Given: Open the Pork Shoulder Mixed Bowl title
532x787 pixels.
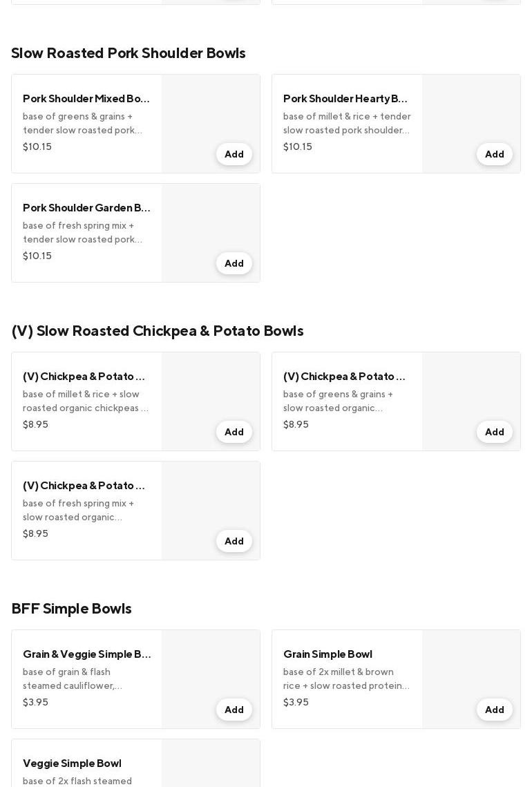Looking at the screenshot, I should (x=86, y=99).
